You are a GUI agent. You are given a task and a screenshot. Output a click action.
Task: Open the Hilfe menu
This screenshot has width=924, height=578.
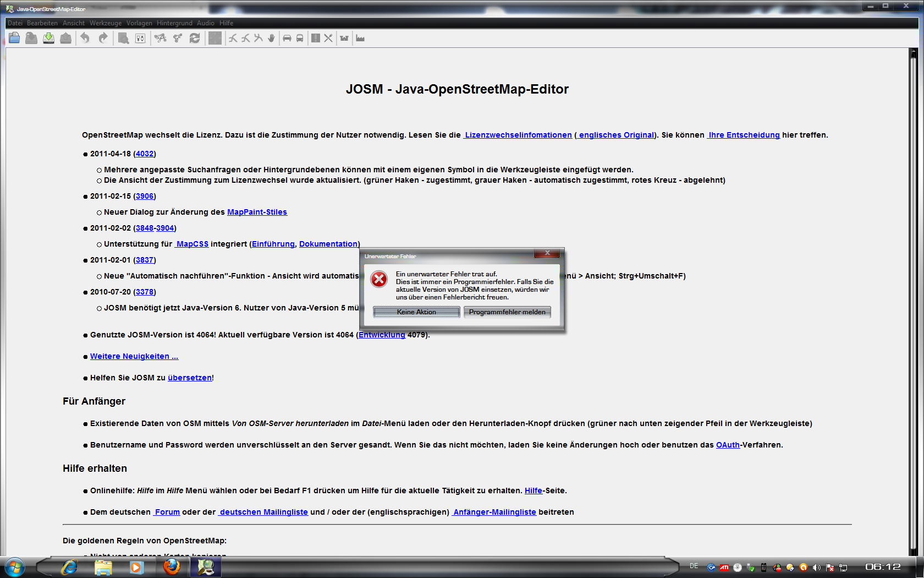click(x=226, y=23)
